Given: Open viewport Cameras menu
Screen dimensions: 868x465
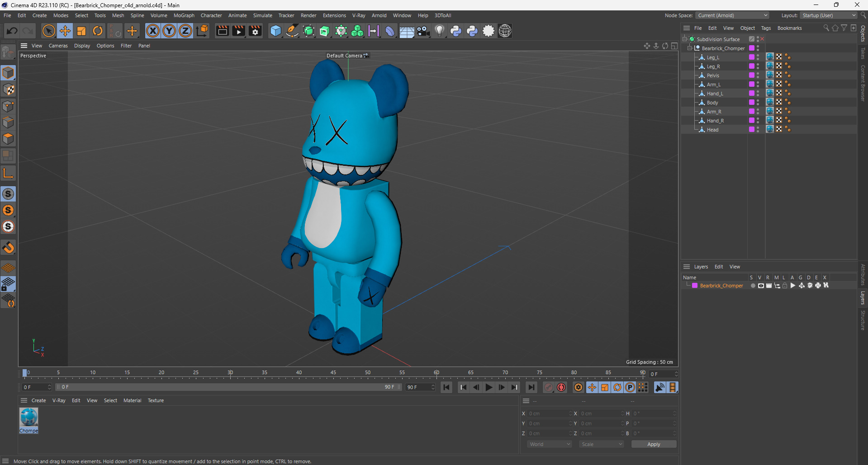Looking at the screenshot, I should tap(58, 46).
